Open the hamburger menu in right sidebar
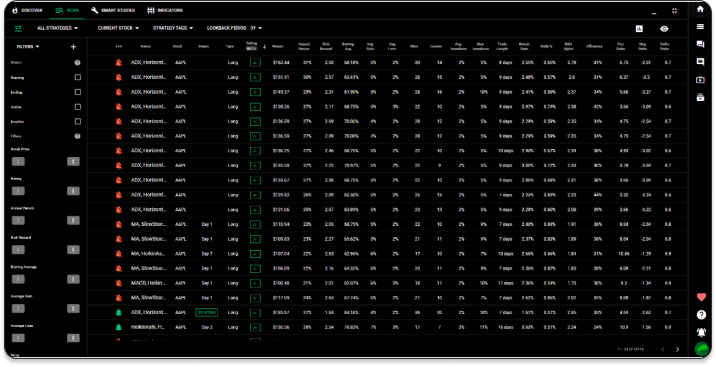 coord(700,26)
